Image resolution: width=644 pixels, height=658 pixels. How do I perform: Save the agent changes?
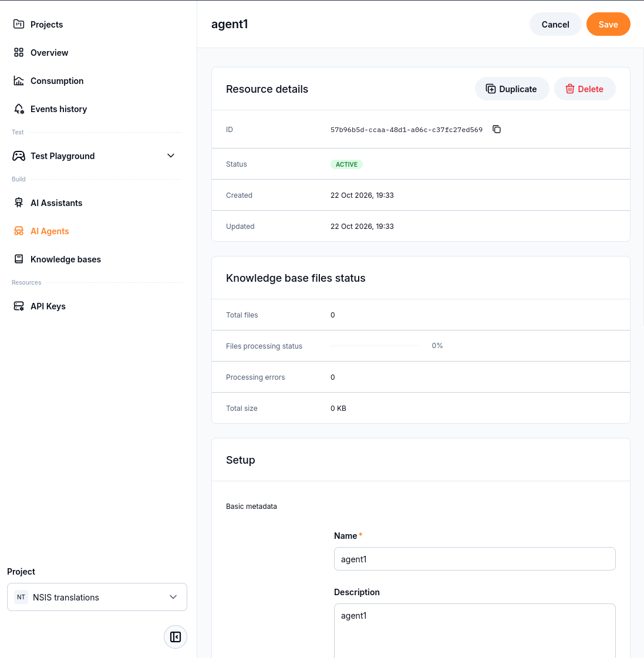click(x=608, y=24)
